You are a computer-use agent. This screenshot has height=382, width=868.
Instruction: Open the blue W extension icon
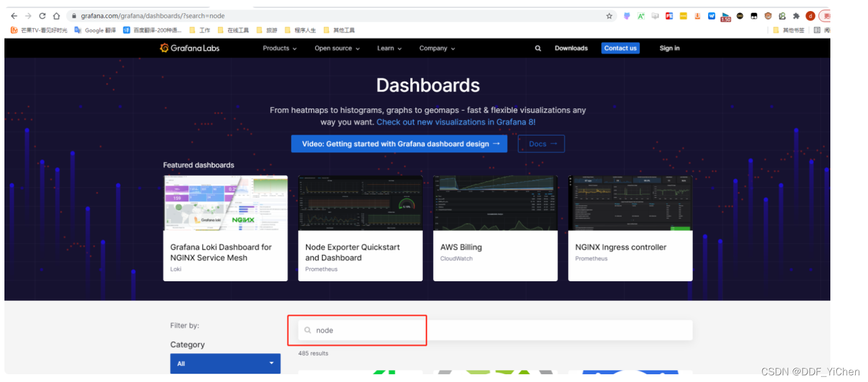pos(711,16)
